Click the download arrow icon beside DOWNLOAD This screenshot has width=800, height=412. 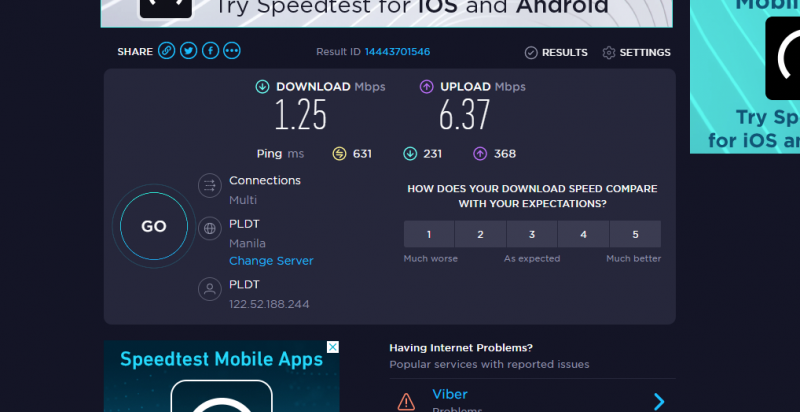click(262, 87)
